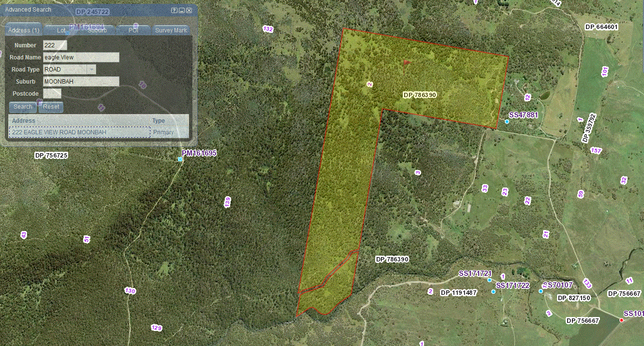Select the SS70107 survey mark dot

coord(541,291)
